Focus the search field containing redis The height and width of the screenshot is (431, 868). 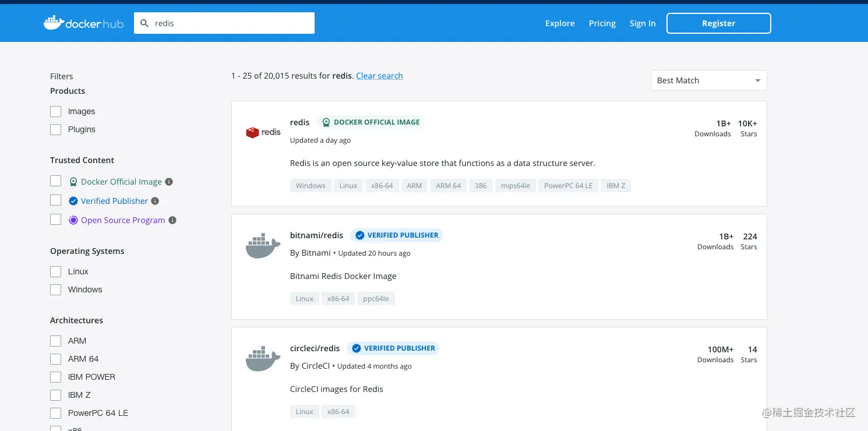224,23
